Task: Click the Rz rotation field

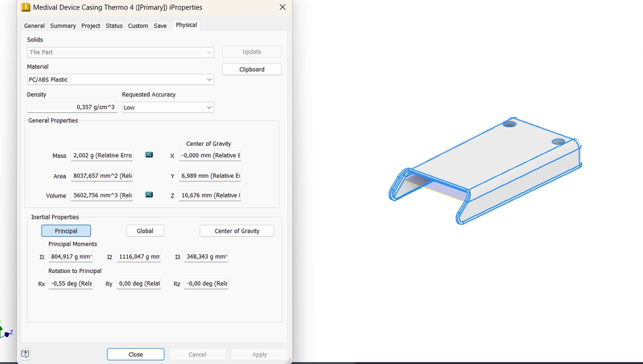Action: pyautogui.click(x=206, y=284)
